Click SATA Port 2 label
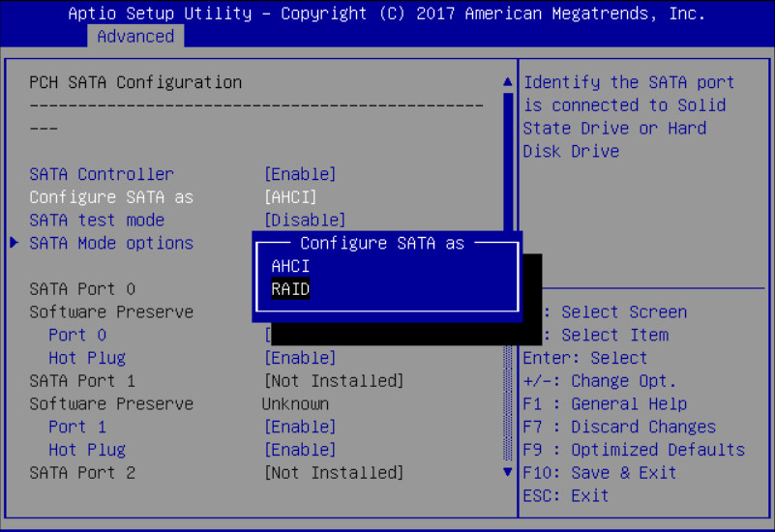Screen dimensions: 775x532 pos(82,473)
